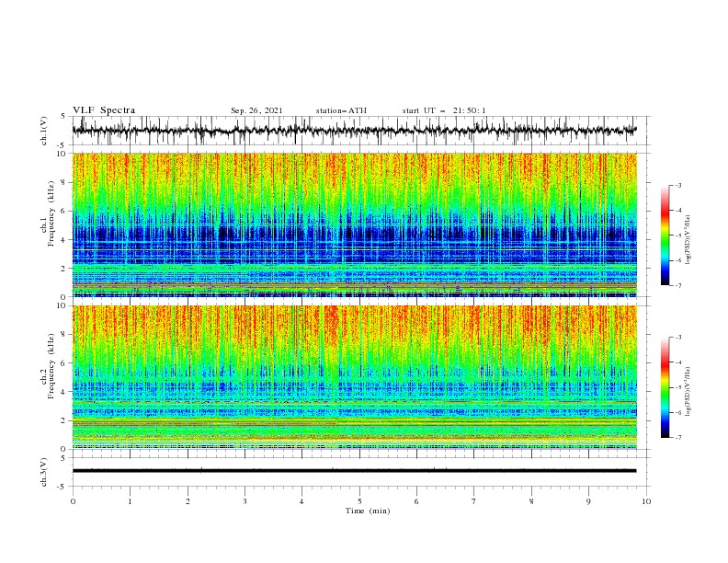This screenshot has height=563, width=728.
Task: Click the 'VLF Spectra' title text
Action: [x=104, y=110]
